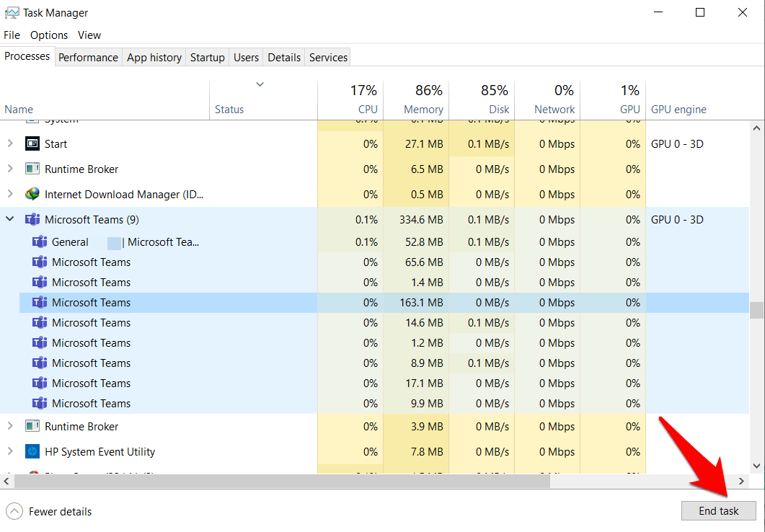This screenshot has height=532, width=765.
Task: Open the Options menu
Action: [x=49, y=35]
